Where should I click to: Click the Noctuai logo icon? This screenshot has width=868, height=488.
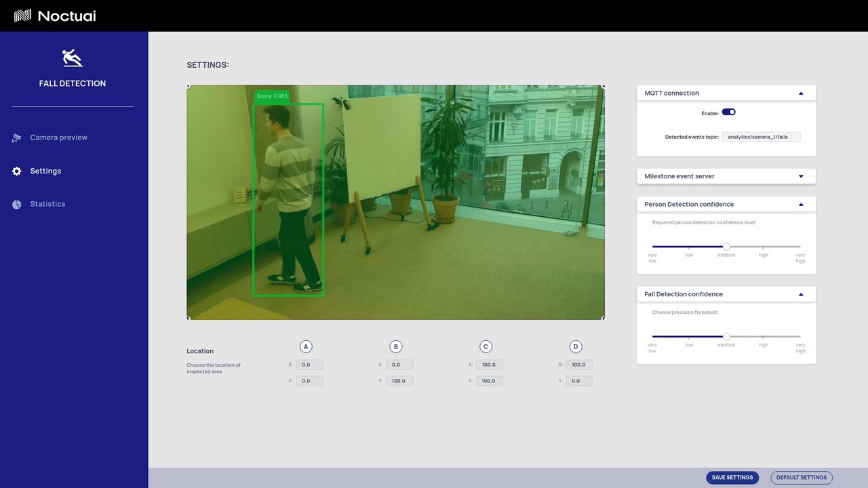(23, 16)
